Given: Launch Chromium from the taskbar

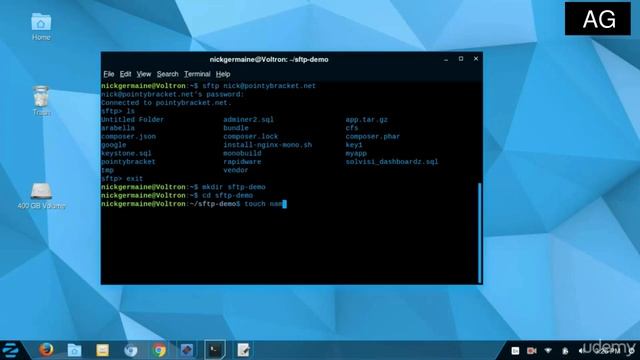Looking at the screenshot, I should [131, 350].
